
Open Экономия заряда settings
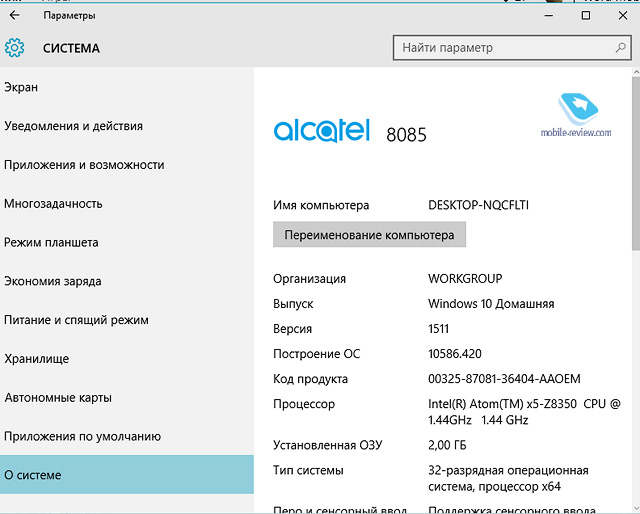pyautogui.click(x=127, y=281)
